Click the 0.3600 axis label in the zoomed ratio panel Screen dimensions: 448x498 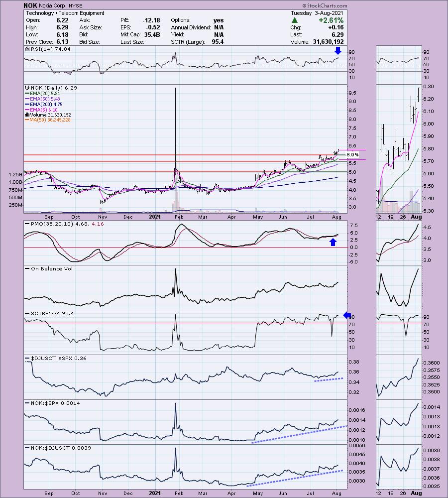click(x=432, y=363)
